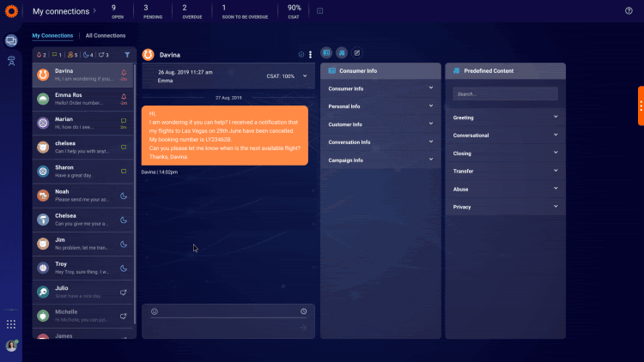Open the emoji picker in message box
The width and height of the screenshot is (644, 362).
tap(155, 311)
